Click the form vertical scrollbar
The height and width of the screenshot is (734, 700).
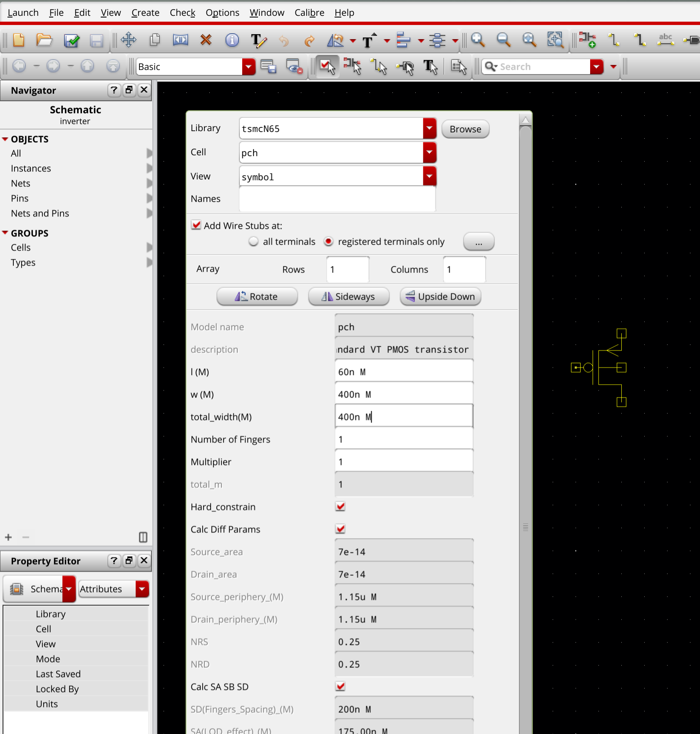point(526,429)
